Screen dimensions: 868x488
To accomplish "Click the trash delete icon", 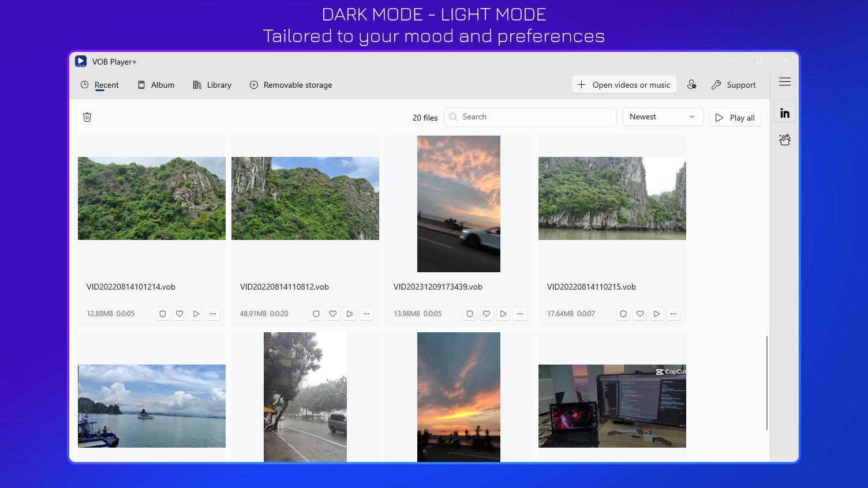I will point(87,117).
